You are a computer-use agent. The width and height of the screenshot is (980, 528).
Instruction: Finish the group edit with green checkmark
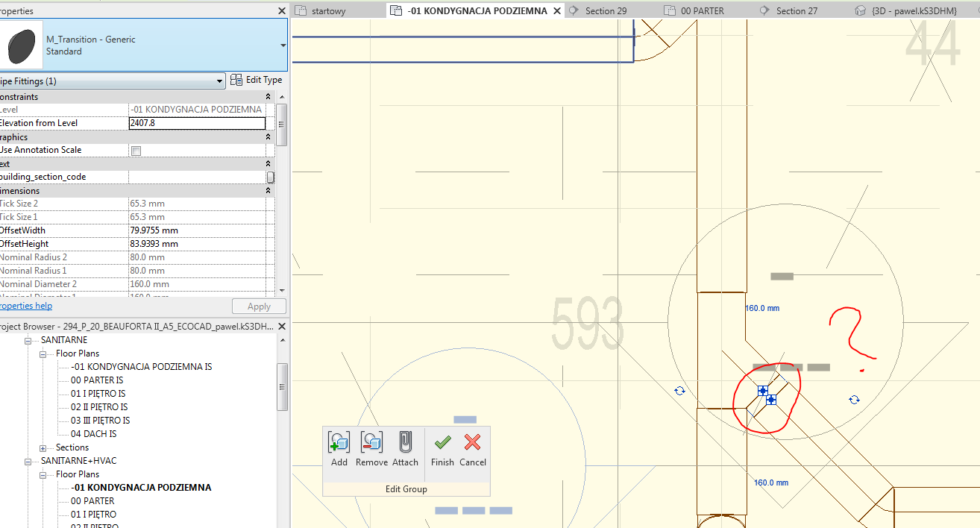click(442, 442)
